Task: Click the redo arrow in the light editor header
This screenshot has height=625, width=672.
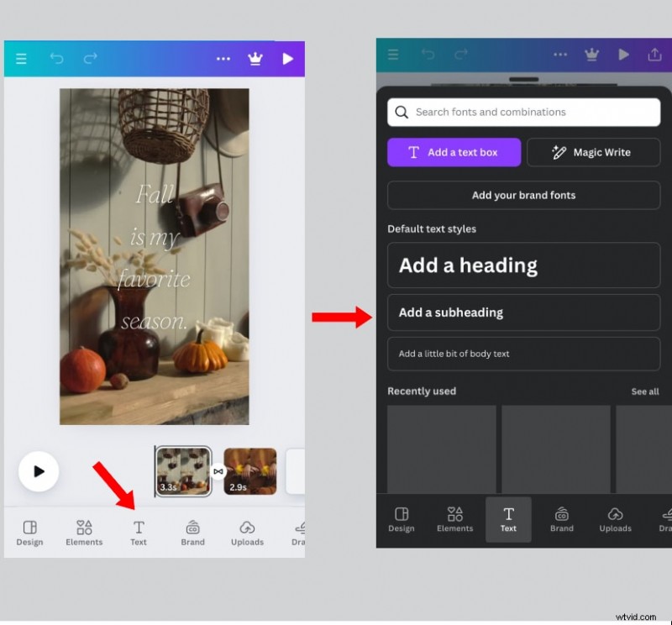Action: (90, 59)
